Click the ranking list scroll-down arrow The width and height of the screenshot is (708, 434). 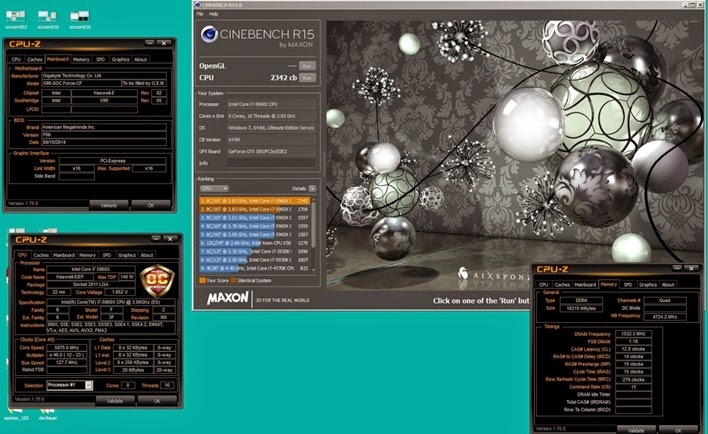pyautogui.click(x=313, y=270)
